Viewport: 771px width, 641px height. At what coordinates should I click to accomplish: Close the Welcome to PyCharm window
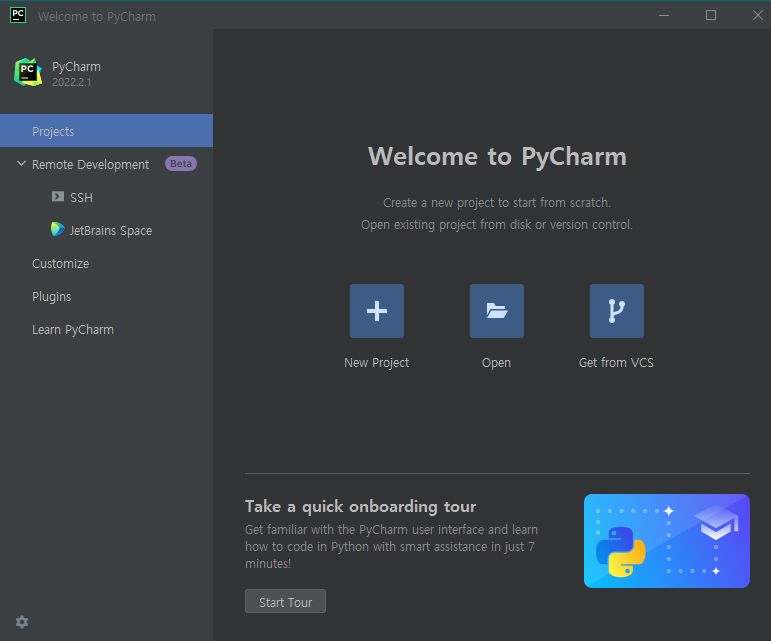(758, 15)
